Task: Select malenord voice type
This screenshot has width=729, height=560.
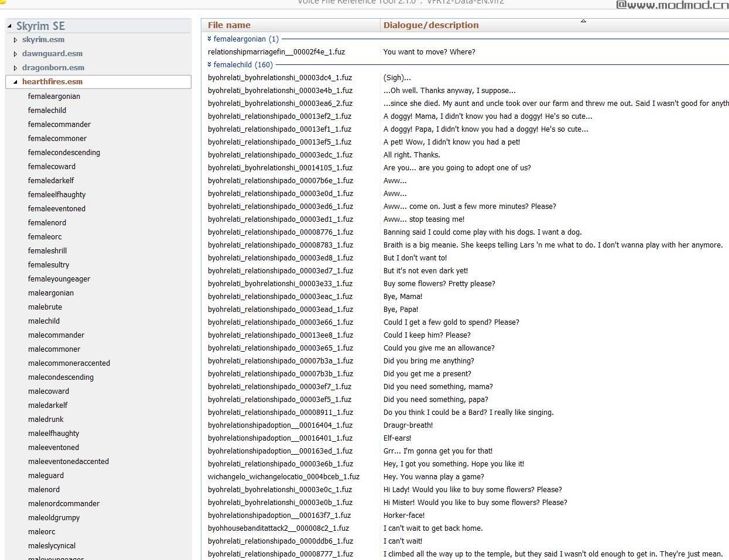Action: pos(44,489)
